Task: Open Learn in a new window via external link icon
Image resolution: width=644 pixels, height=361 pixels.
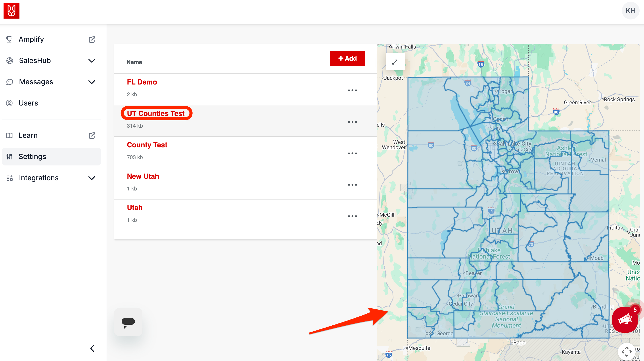Action: [92, 135]
